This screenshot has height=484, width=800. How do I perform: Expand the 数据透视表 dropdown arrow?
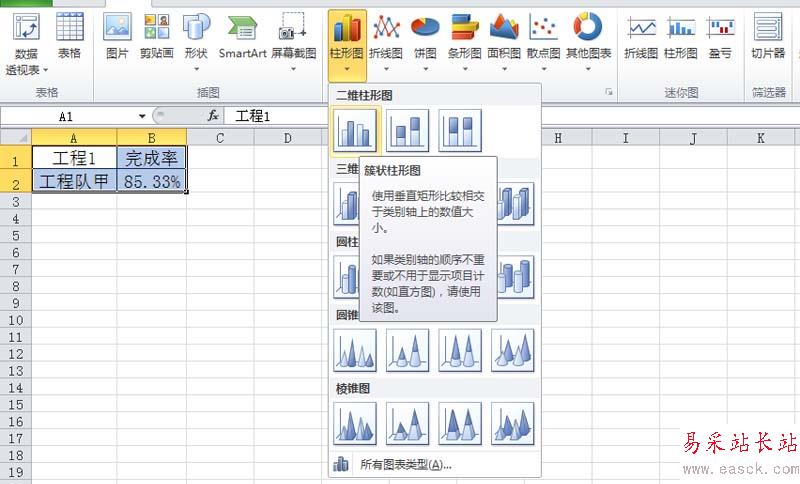point(45,70)
